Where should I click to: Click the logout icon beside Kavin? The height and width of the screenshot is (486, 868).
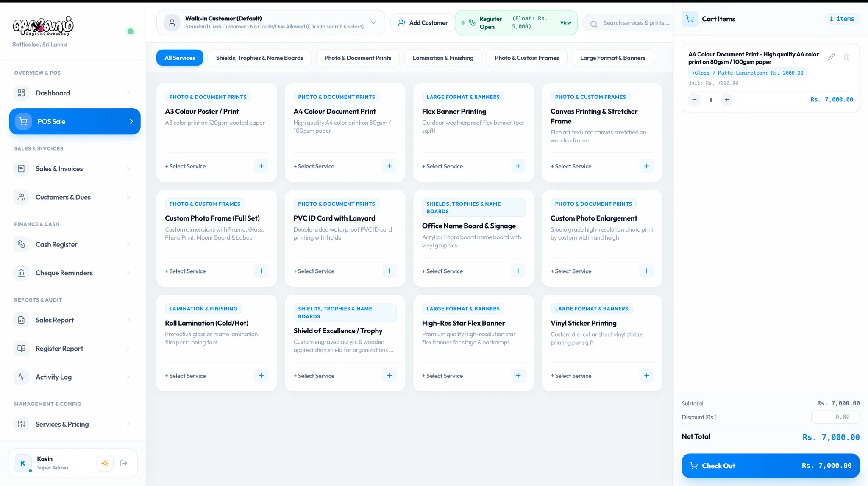pos(124,463)
